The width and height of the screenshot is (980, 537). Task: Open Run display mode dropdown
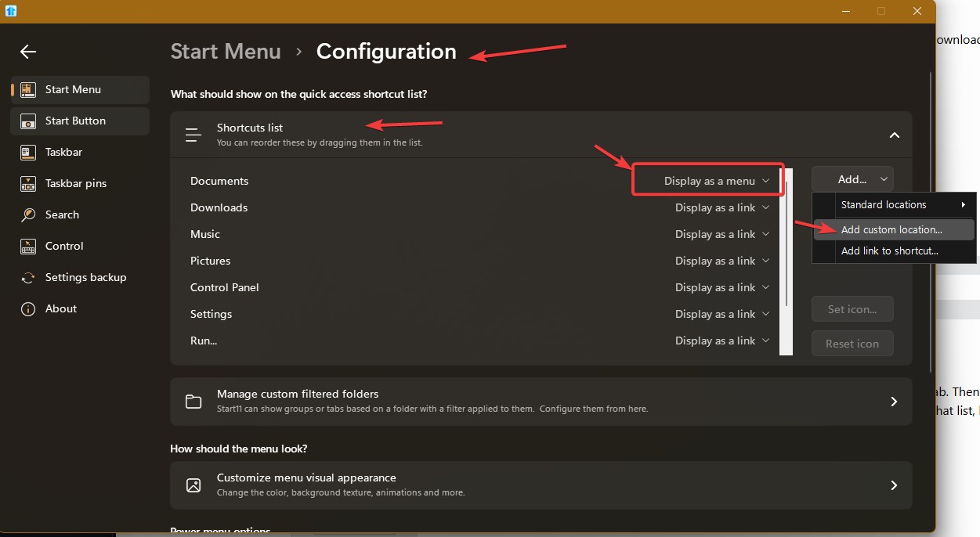pos(721,341)
